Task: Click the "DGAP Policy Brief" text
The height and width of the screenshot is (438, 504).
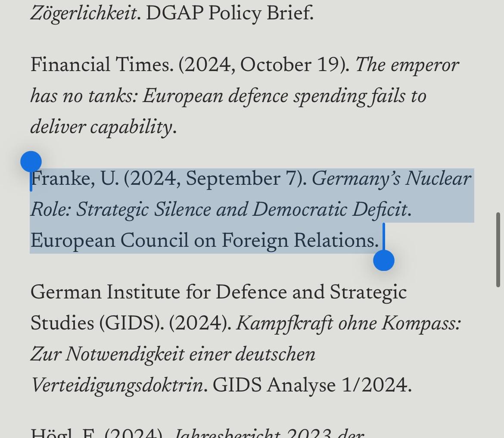Action: (228, 14)
